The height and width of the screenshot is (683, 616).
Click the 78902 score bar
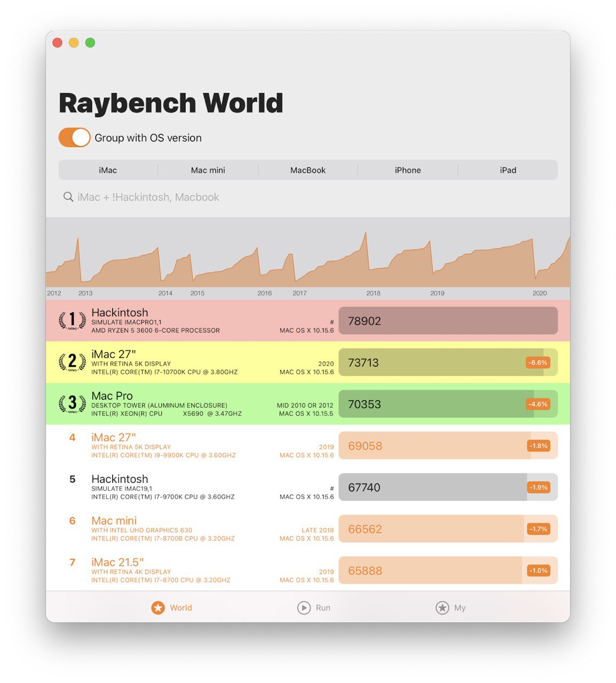pos(448,321)
